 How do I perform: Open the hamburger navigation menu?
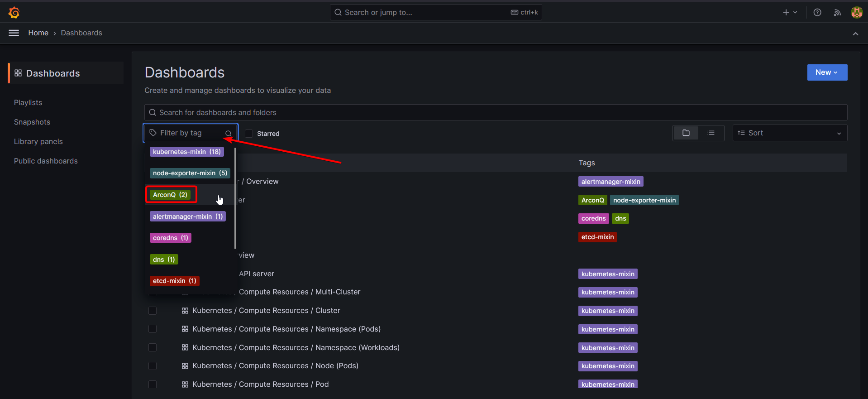[14, 33]
